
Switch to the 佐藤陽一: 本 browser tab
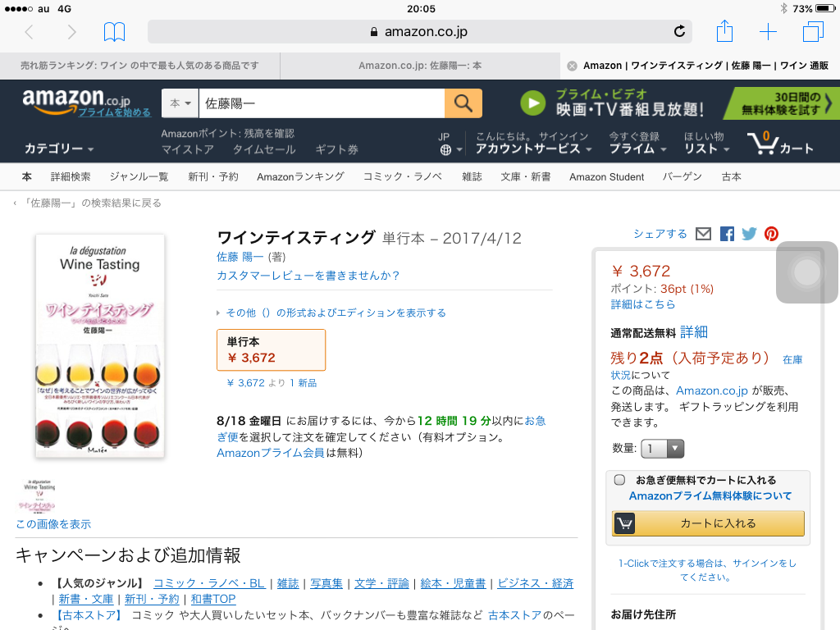pyautogui.click(x=419, y=66)
